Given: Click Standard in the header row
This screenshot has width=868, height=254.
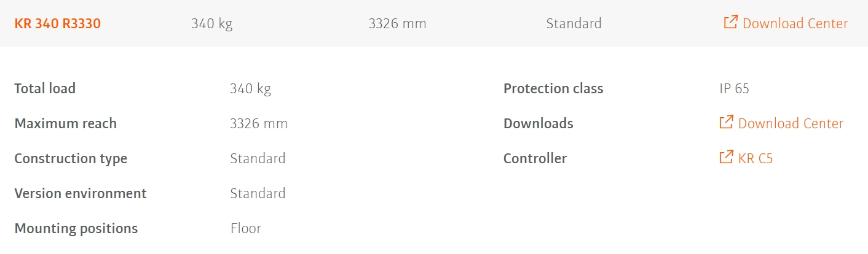Looking at the screenshot, I should [x=574, y=24].
